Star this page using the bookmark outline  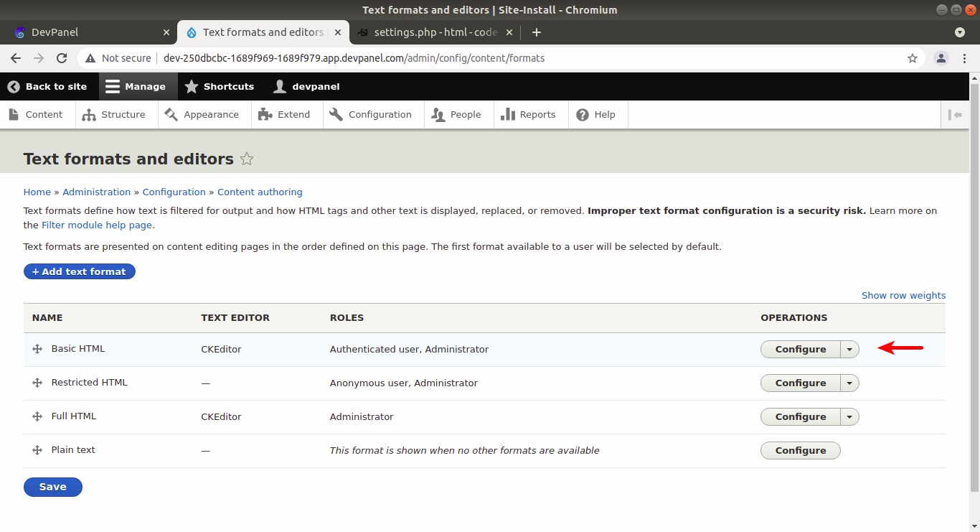click(246, 159)
